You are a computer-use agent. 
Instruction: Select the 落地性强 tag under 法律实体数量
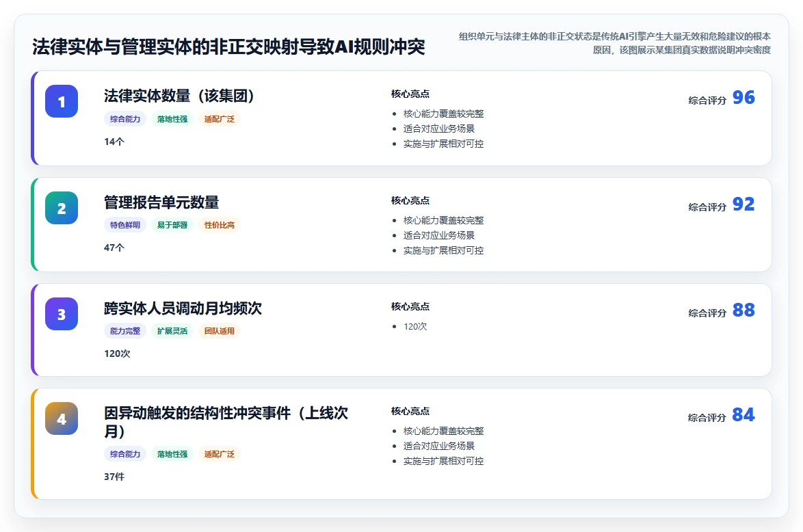(x=172, y=119)
